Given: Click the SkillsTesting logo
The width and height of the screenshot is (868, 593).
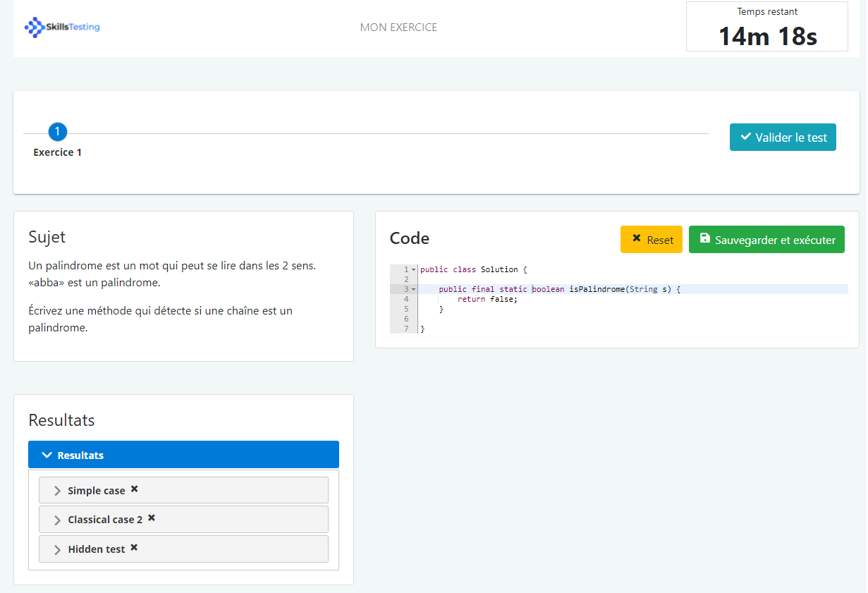Looking at the screenshot, I should (x=62, y=27).
